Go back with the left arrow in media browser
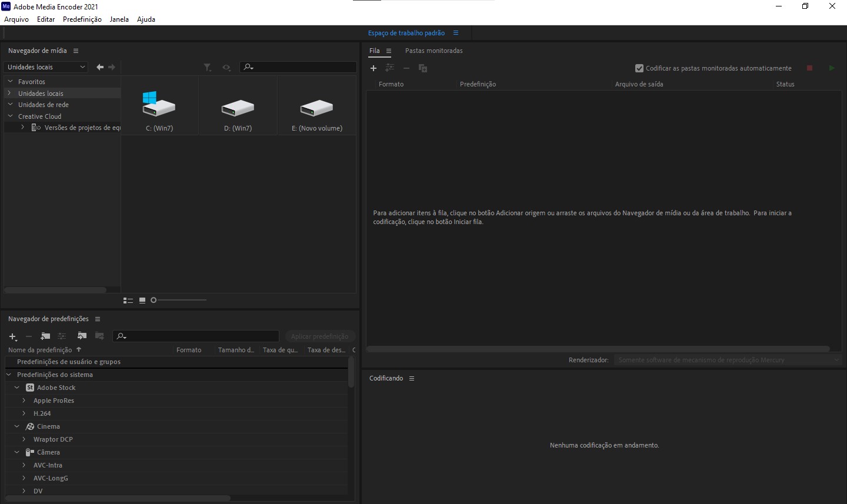 100,67
